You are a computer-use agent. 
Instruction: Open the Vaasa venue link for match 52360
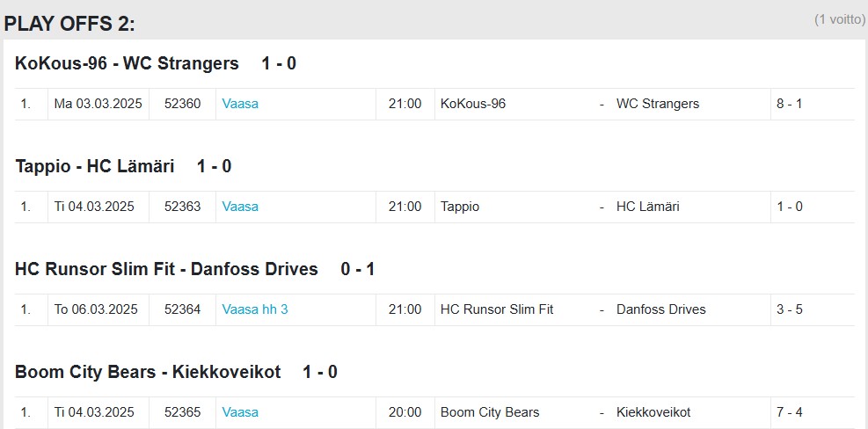pyautogui.click(x=240, y=104)
